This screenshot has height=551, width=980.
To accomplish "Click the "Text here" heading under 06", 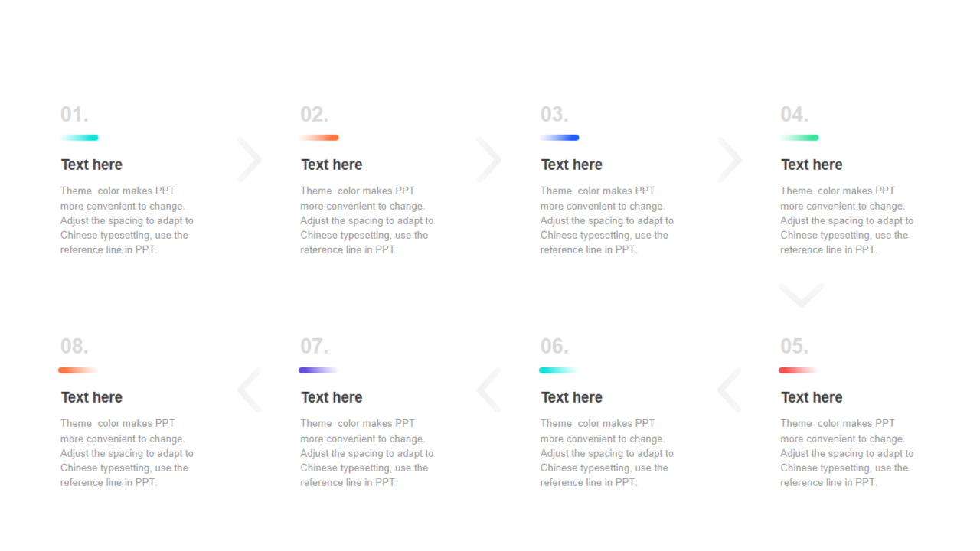I will 572,397.
